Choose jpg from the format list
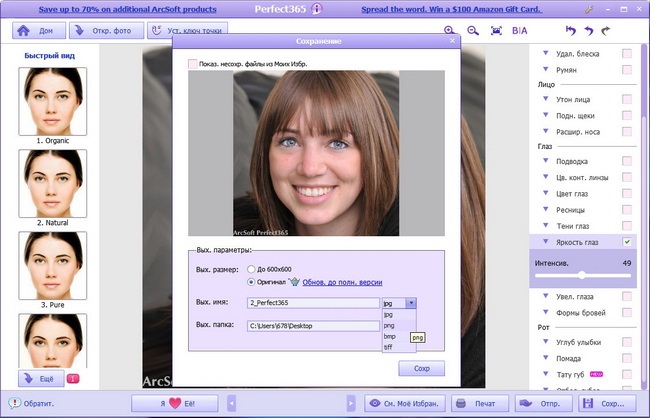 click(x=399, y=315)
